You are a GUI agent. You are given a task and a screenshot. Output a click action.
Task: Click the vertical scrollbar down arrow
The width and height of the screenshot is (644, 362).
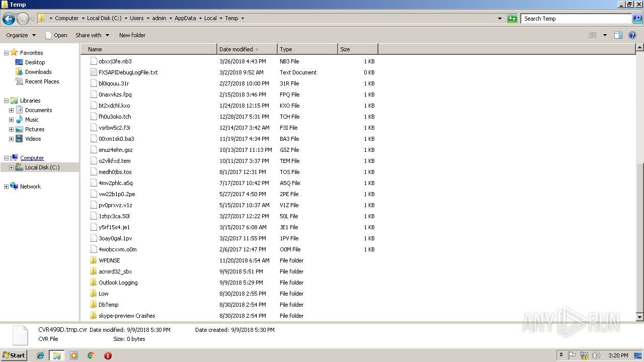[640, 317]
